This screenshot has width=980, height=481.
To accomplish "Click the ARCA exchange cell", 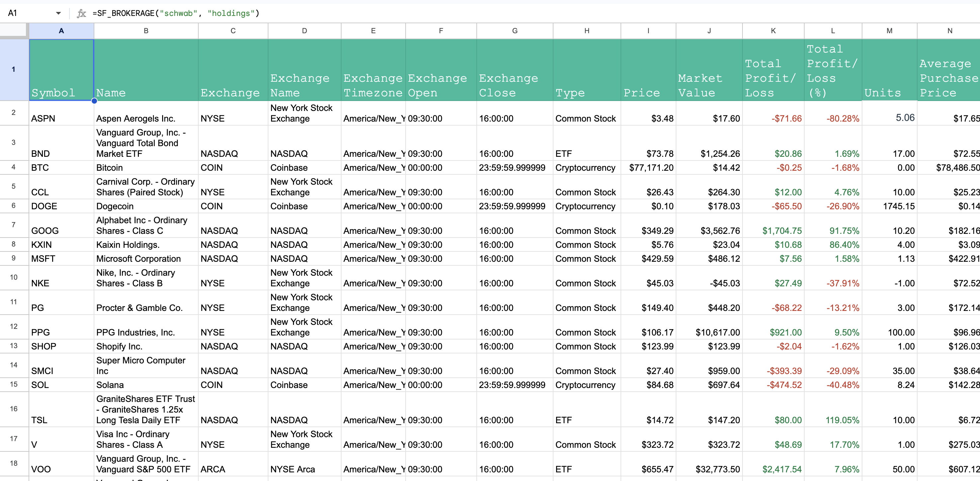I will tap(233, 464).
